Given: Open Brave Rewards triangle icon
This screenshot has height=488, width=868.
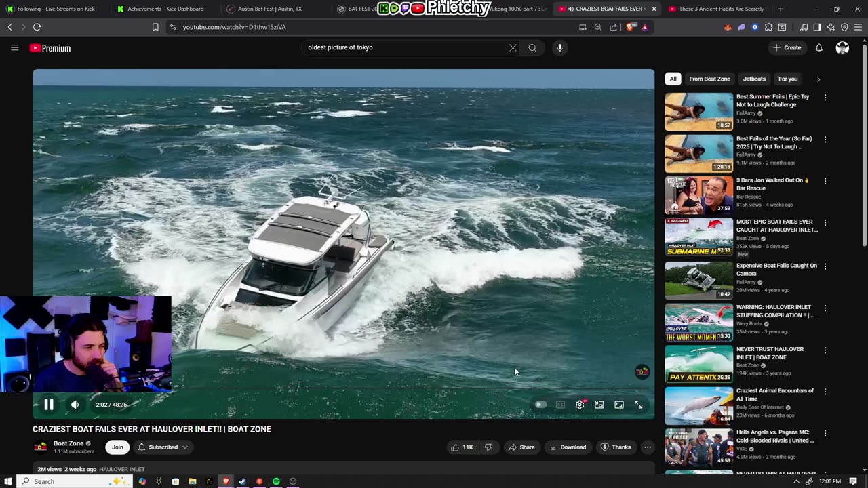Looking at the screenshot, I should 644,27.
